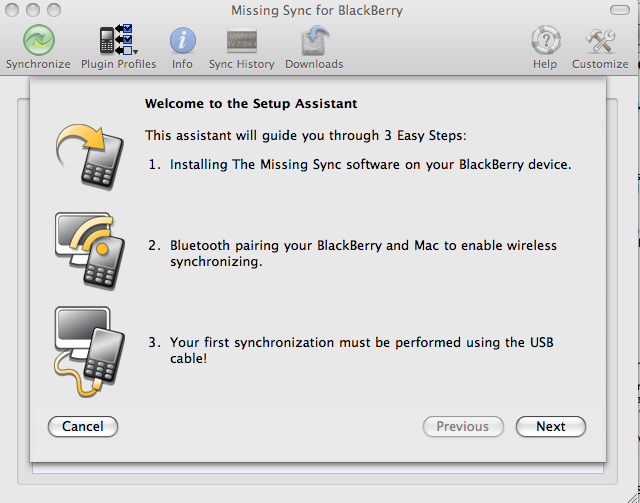640x503 pixels.
Task: Click the Welcome to the Setup Assistant heading
Action: pyautogui.click(x=251, y=103)
